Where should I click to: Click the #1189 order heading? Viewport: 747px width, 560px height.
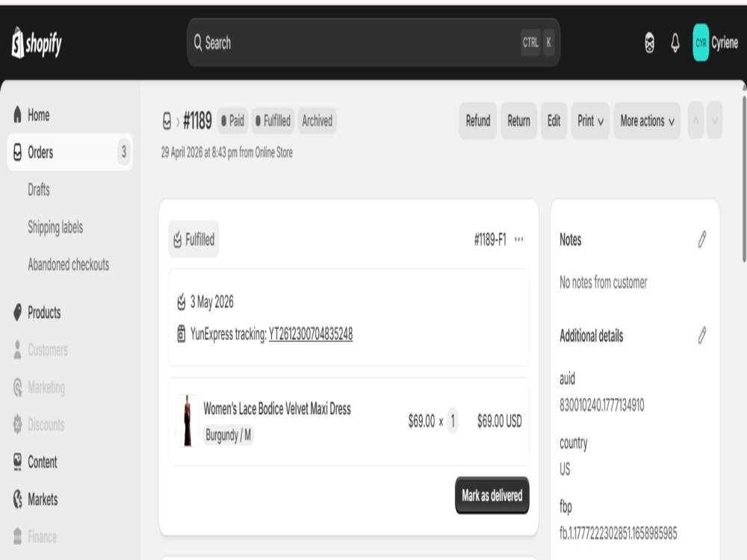click(197, 121)
